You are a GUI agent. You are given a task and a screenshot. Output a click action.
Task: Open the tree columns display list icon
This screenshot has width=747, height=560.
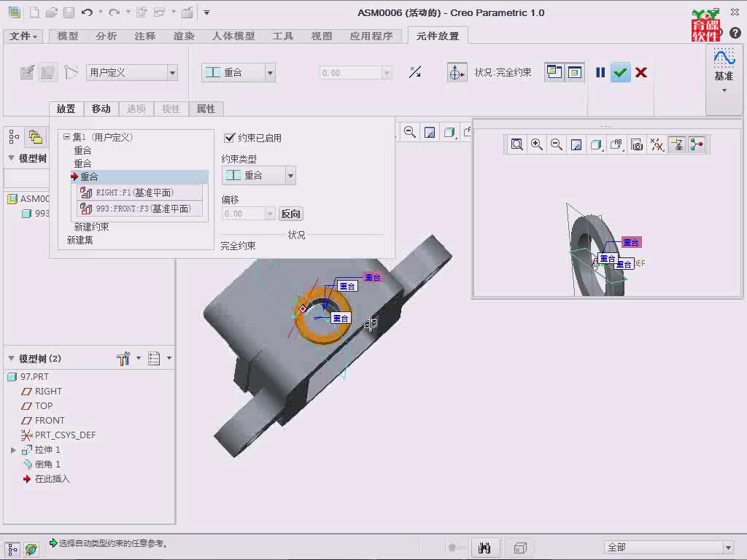pos(154,359)
